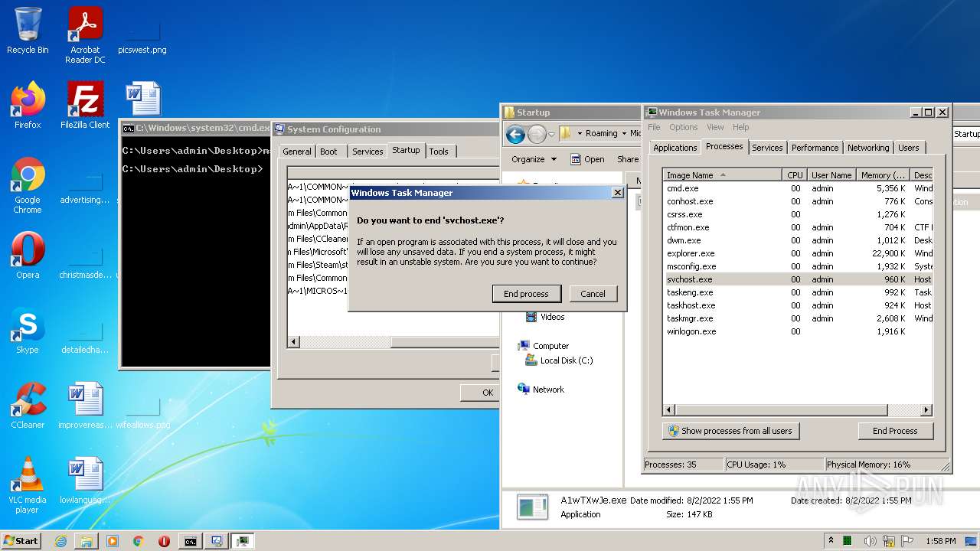Click End Process button in Task Manager

point(895,431)
